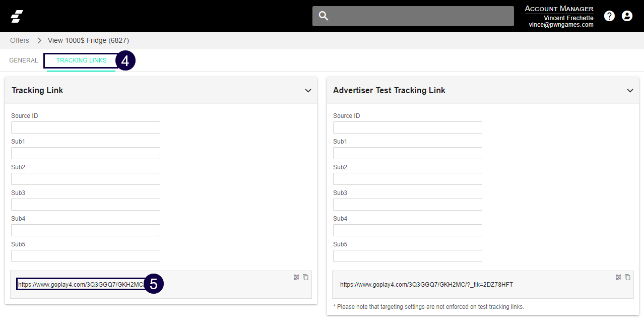Click Source ID field under Tracking Link
644x328 pixels.
point(86,127)
